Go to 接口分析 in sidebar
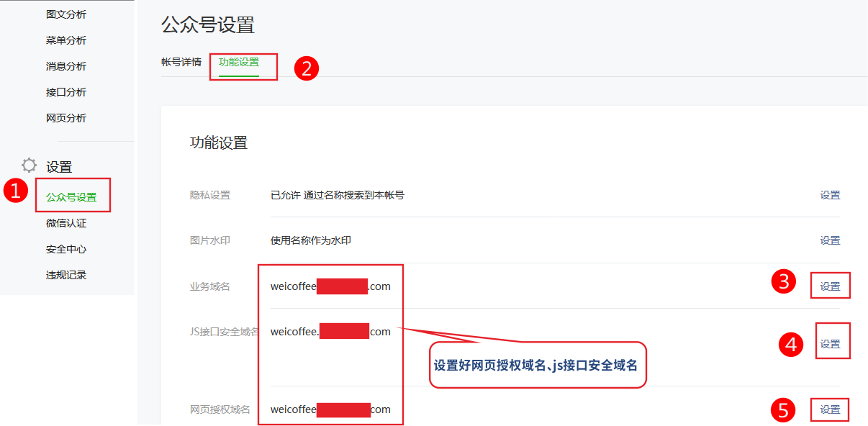Viewport: 868px width, 426px height. coord(66,92)
